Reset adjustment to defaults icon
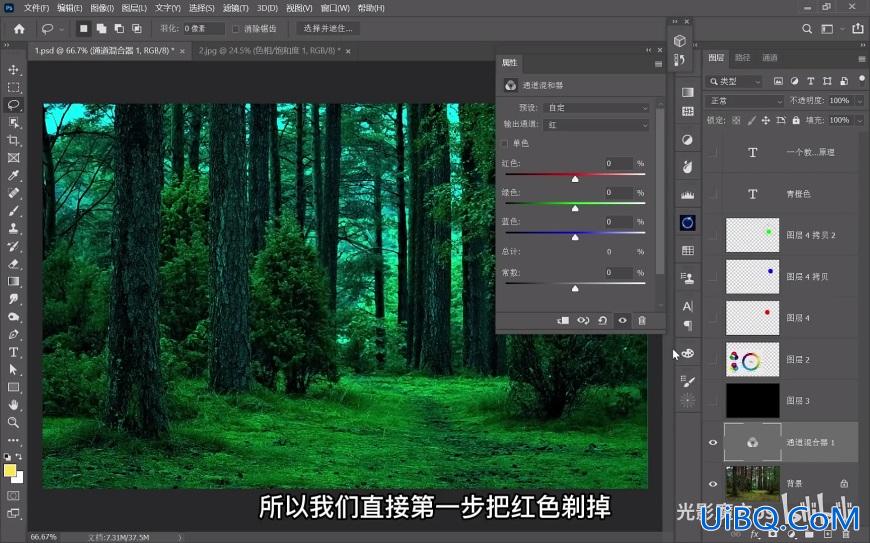The width and height of the screenshot is (870, 543). point(603,321)
